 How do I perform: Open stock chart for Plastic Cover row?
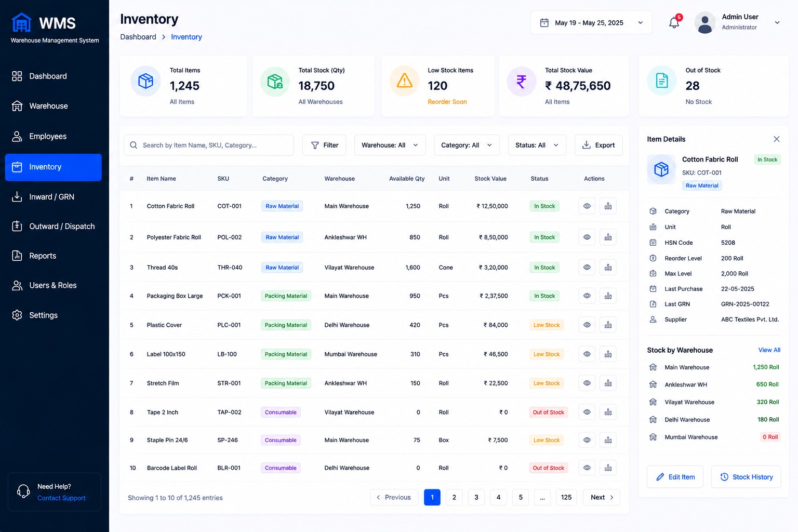(x=608, y=325)
